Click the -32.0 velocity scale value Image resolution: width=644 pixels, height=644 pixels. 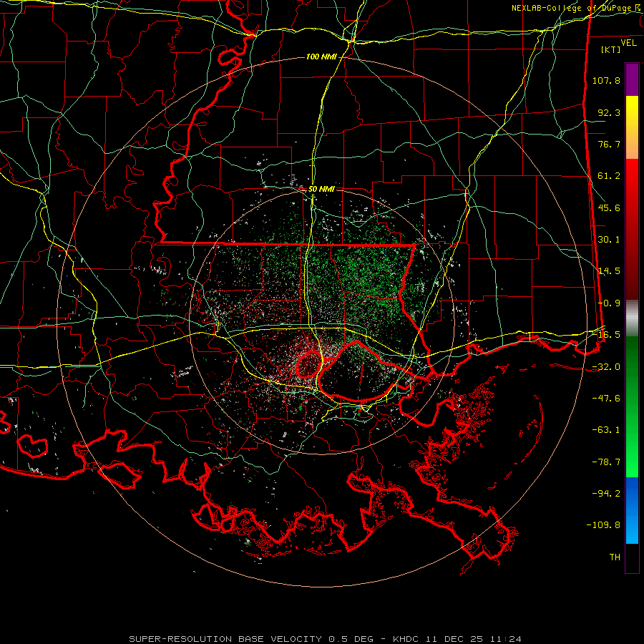click(x=606, y=366)
